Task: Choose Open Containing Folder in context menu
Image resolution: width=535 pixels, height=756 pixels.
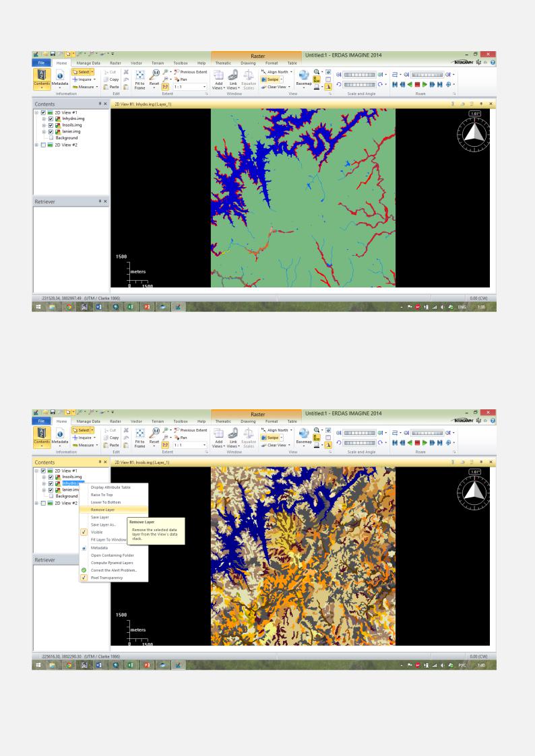Action: pos(114,555)
